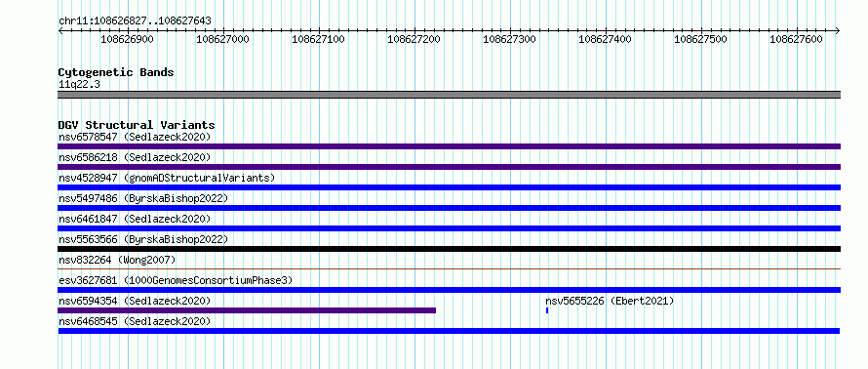Select the nsv4528947 blue variant bar
Screen dimensions: 868x369
pos(449,187)
